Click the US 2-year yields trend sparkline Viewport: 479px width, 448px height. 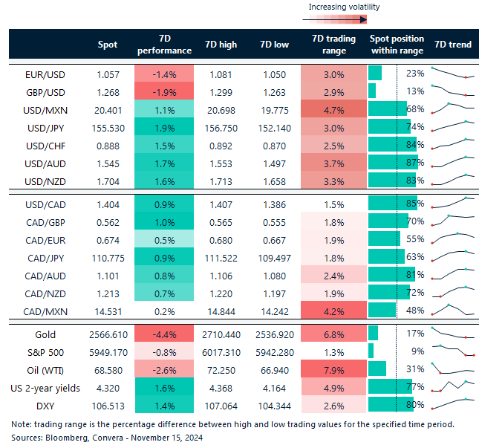point(452,386)
